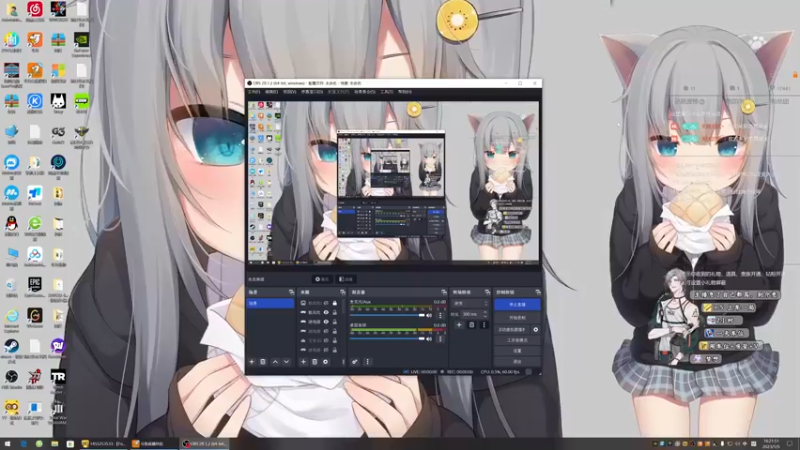The image size is (800, 450).
Task: Toggle lock on the first source row
Action: click(335, 303)
